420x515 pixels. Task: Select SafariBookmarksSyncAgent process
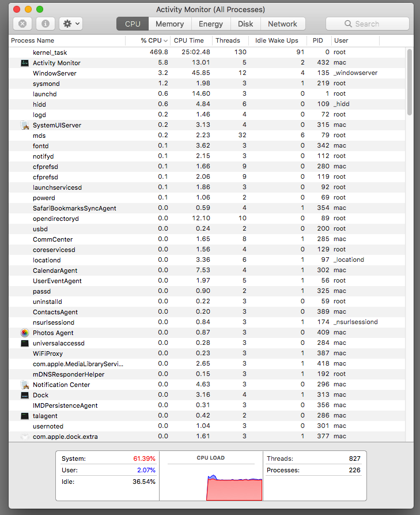click(x=207, y=208)
